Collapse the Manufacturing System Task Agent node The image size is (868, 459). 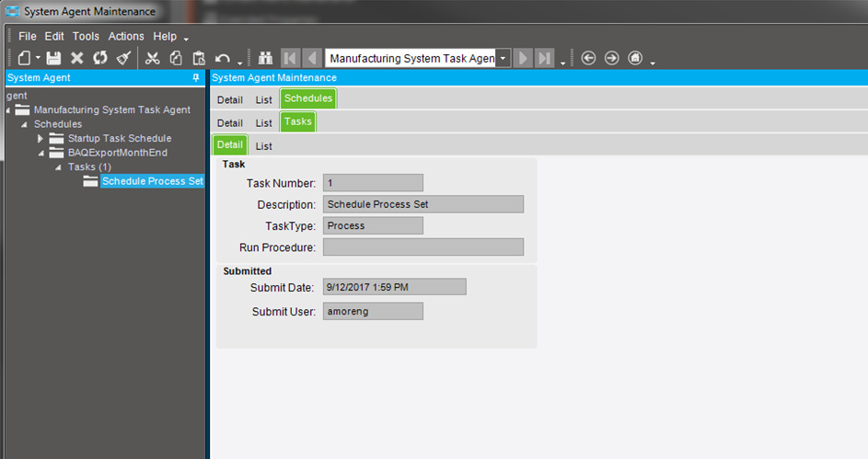(7, 110)
